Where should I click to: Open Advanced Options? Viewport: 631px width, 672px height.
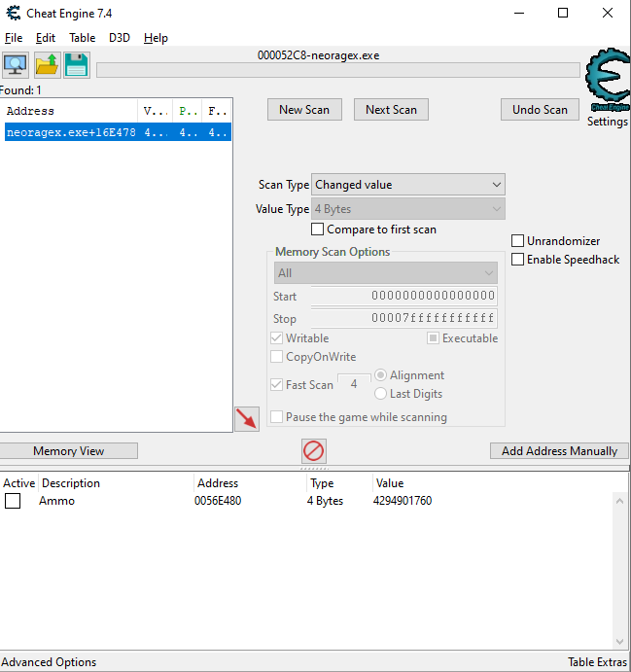(49, 662)
